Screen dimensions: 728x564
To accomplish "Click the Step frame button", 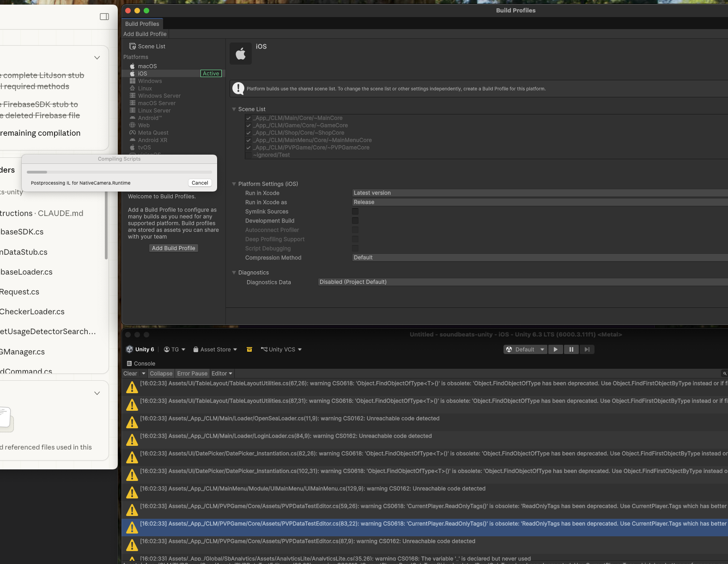I will tap(587, 349).
